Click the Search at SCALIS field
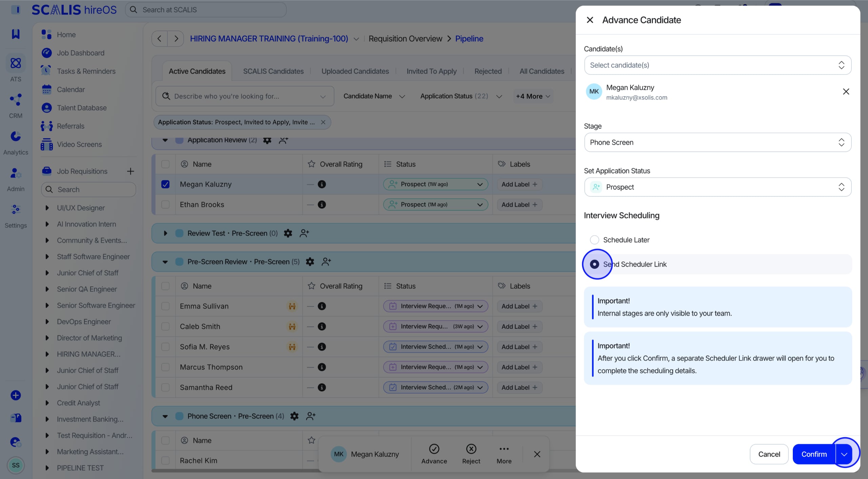The width and height of the screenshot is (868, 479). tap(206, 10)
